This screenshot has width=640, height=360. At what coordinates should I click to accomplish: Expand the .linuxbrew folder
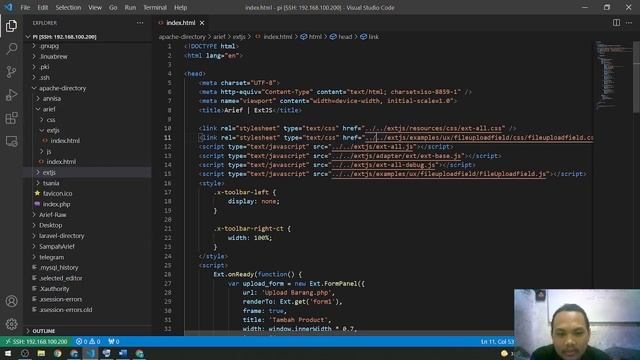[x=53, y=56]
